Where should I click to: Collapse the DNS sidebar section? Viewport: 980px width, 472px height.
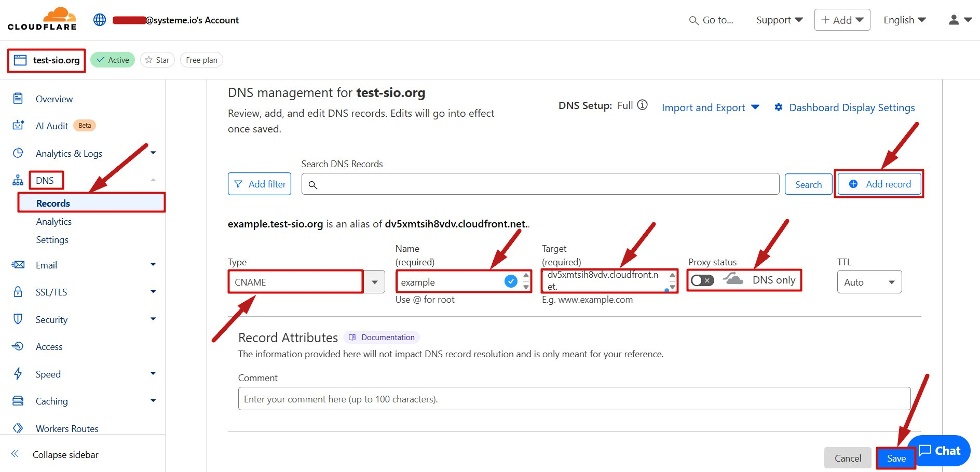coord(153,180)
